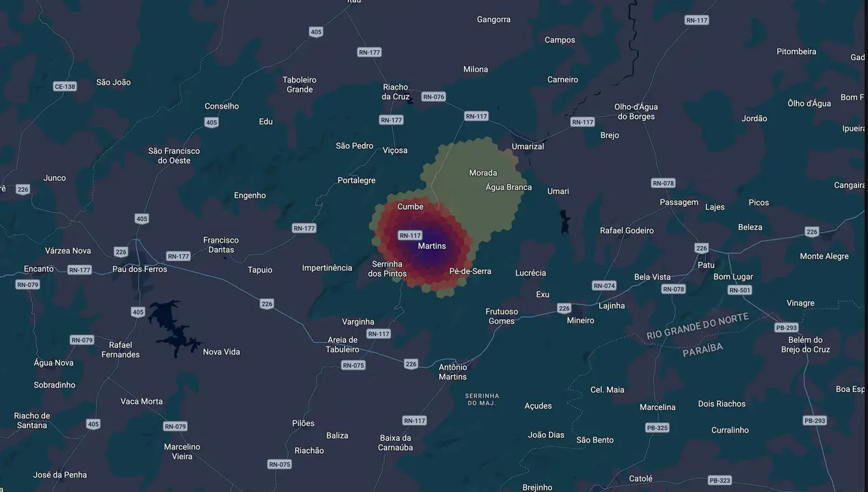The width and height of the screenshot is (868, 492).
Task: Click the Pau dos Ferros label
Action: click(x=139, y=269)
